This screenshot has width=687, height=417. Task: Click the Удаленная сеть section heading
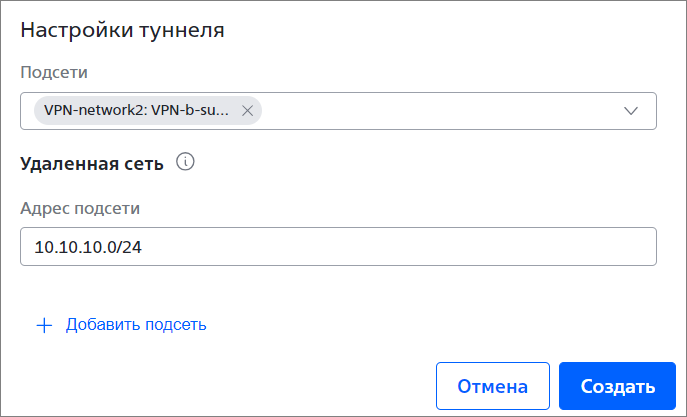click(x=92, y=164)
